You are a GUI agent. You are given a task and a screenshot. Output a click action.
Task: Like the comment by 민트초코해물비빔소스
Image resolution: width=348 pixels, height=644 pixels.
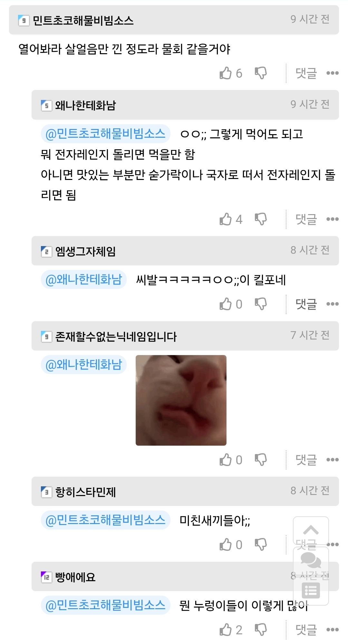(x=226, y=73)
